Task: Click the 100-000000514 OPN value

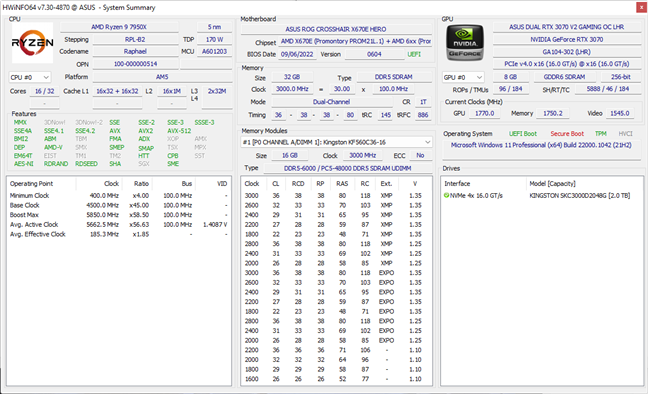Action: (135, 64)
